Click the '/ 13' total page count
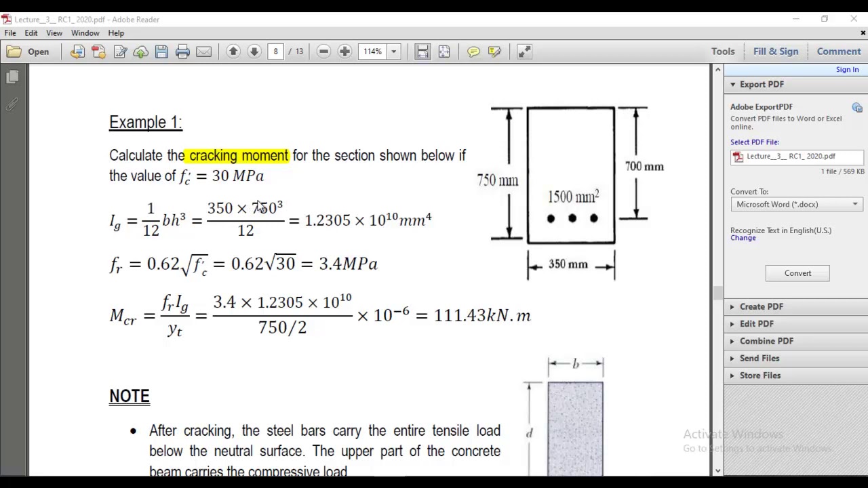This screenshot has width=868, height=488. [297, 52]
